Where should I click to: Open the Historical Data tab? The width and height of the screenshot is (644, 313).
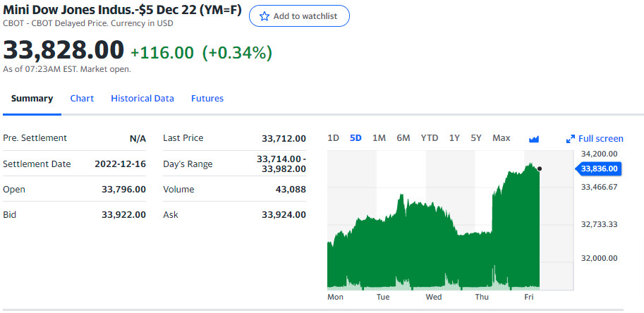(142, 99)
